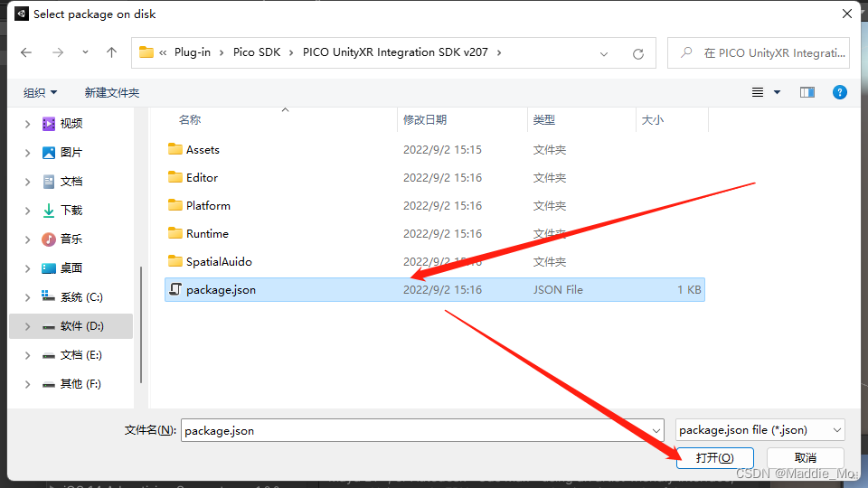Image resolution: width=868 pixels, height=488 pixels.
Task: Sort by 名称 column header
Action: coord(189,119)
